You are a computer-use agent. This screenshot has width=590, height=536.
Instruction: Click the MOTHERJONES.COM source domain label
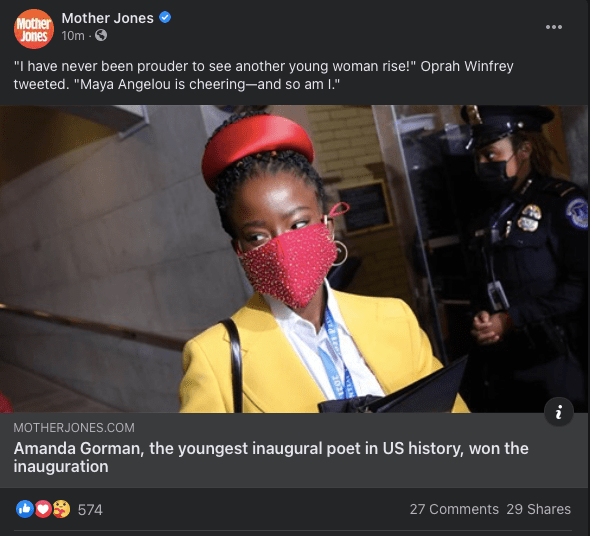[x=74, y=427]
